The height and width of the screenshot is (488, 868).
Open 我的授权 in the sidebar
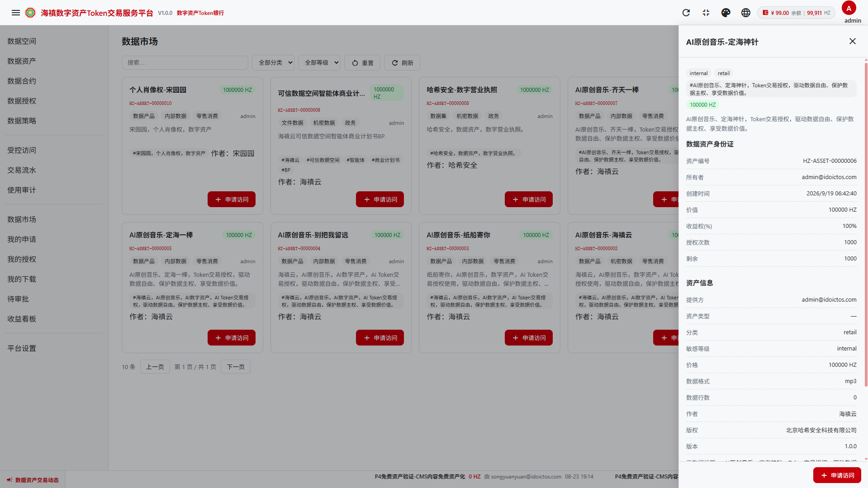point(22,259)
